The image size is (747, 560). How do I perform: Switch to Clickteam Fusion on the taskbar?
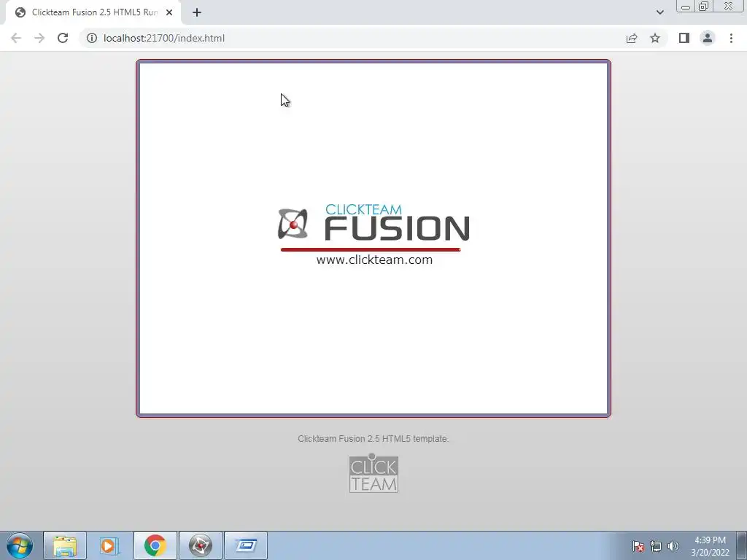[x=200, y=545]
